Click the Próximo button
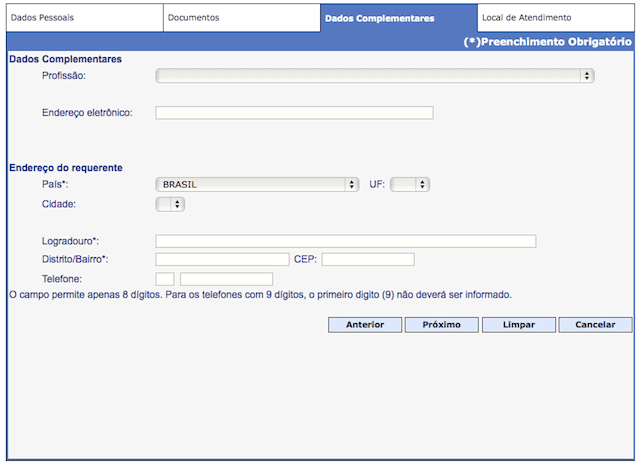The width and height of the screenshot is (640, 466). (442, 325)
